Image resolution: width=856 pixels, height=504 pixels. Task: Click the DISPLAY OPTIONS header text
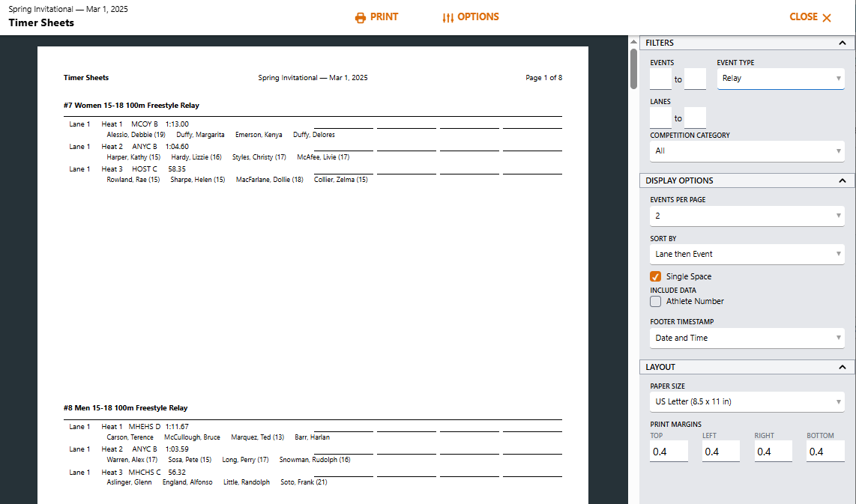(x=679, y=180)
